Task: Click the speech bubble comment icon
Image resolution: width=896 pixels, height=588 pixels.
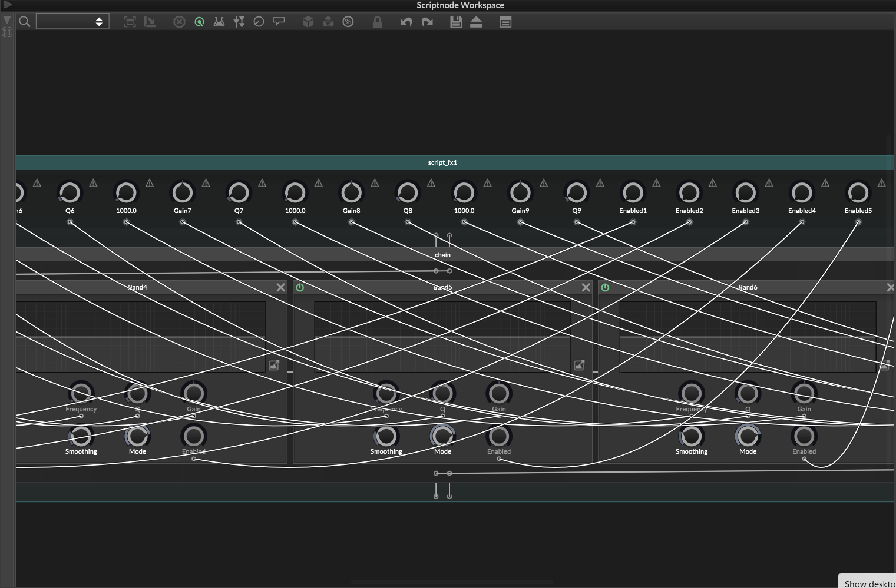Action: (x=279, y=22)
